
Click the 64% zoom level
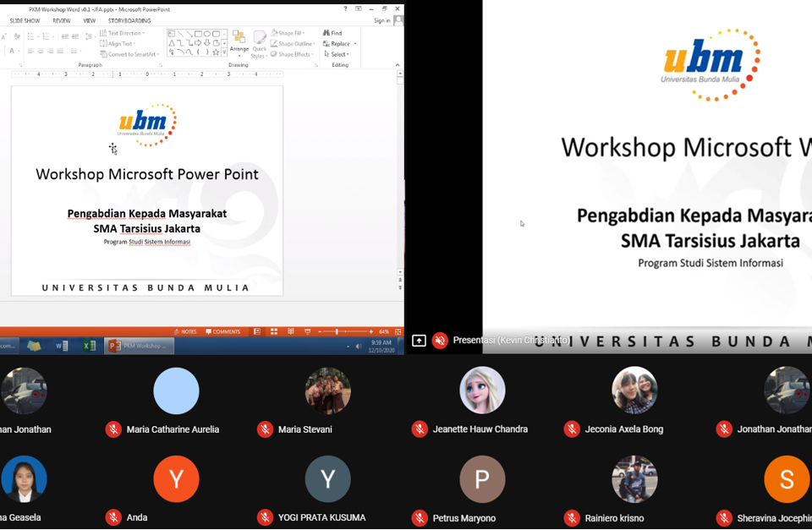point(384,331)
